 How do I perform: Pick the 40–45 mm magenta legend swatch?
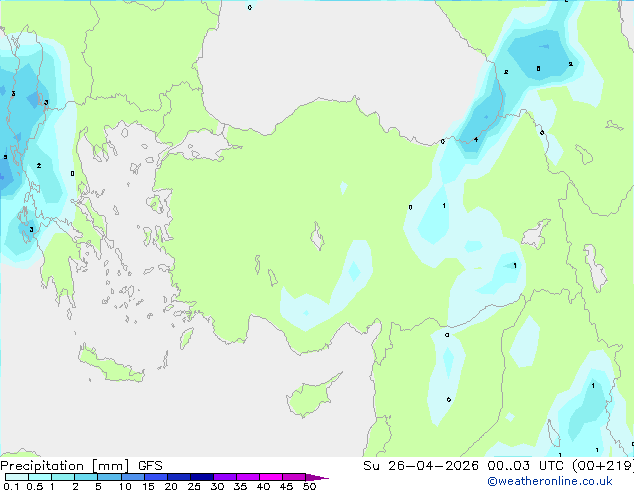point(271,477)
